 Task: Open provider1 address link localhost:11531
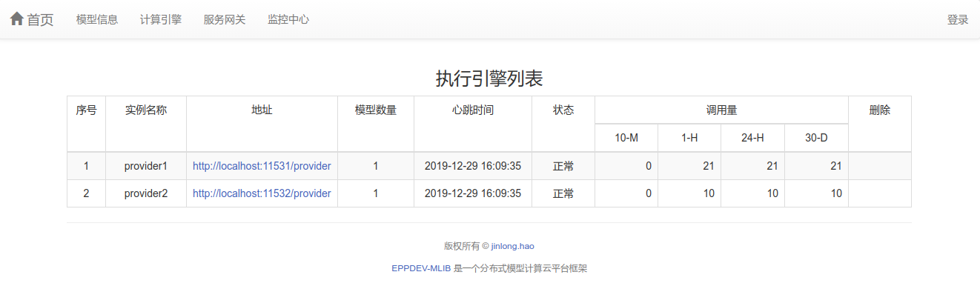[x=262, y=166]
